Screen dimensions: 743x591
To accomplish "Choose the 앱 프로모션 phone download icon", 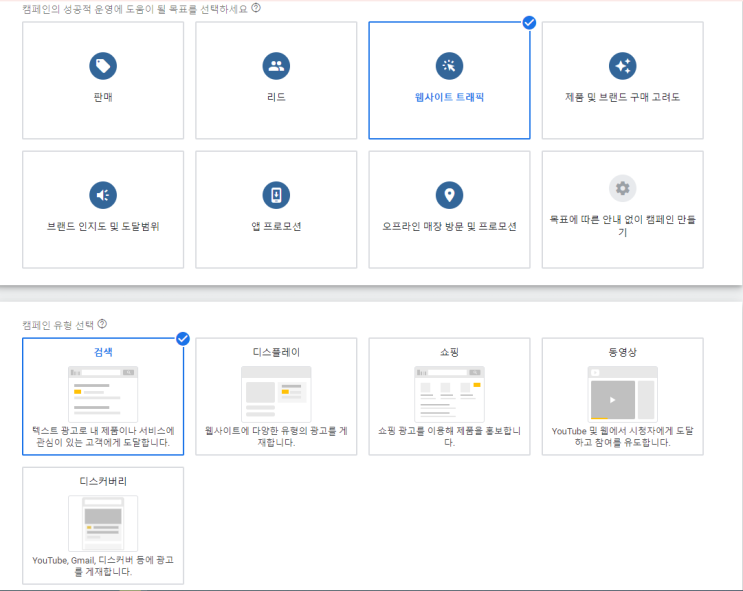I will 276,195.
